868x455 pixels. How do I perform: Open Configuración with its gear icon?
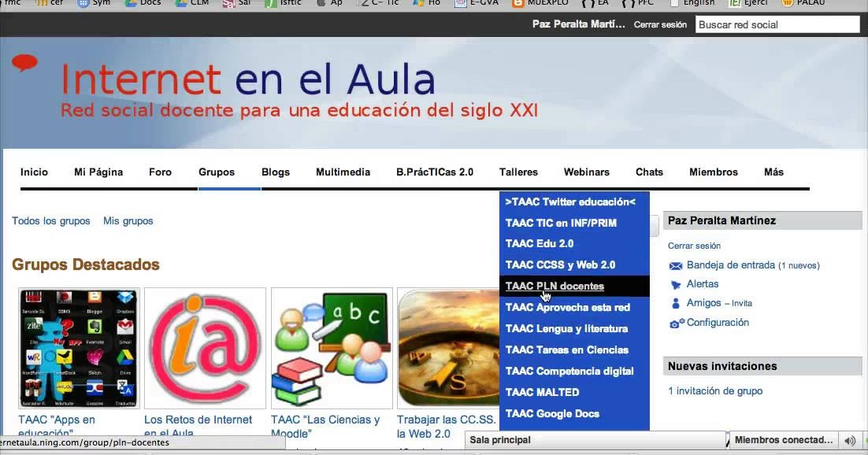(x=675, y=323)
